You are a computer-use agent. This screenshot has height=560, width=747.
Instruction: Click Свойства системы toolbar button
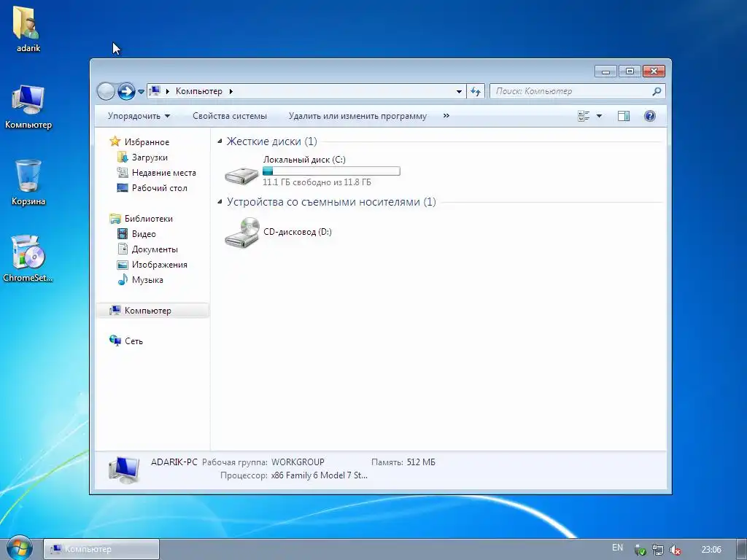230,116
